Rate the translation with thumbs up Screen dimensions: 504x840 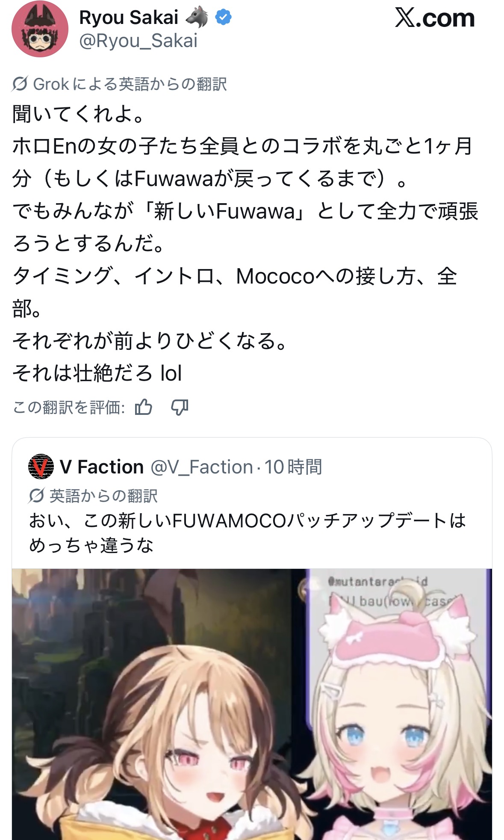tap(143, 407)
